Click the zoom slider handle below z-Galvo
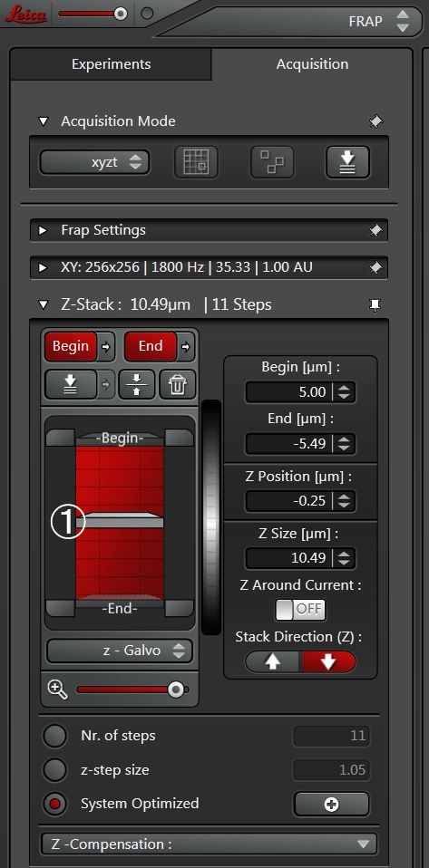The height and width of the screenshot is (868, 429). coord(176,690)
